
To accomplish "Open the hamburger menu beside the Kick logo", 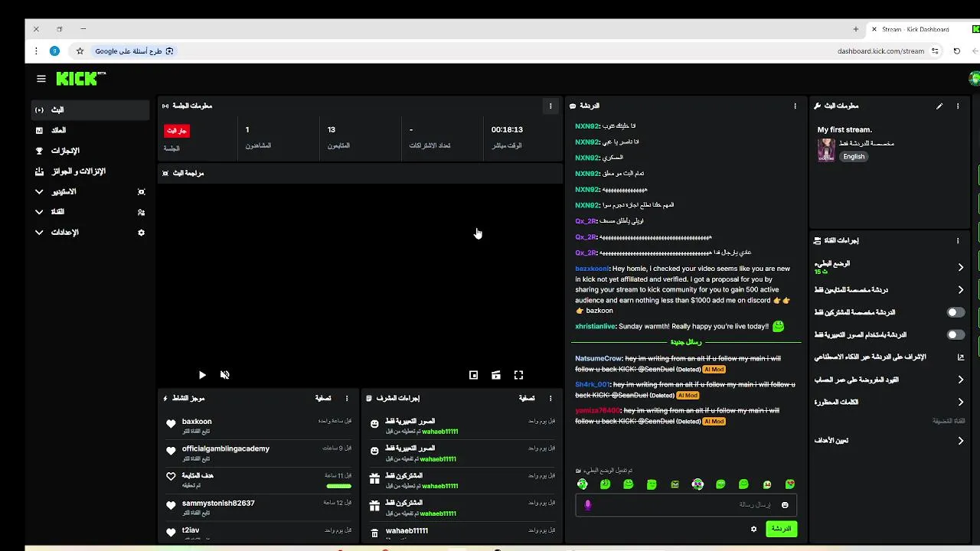I will tap(41, 79).
